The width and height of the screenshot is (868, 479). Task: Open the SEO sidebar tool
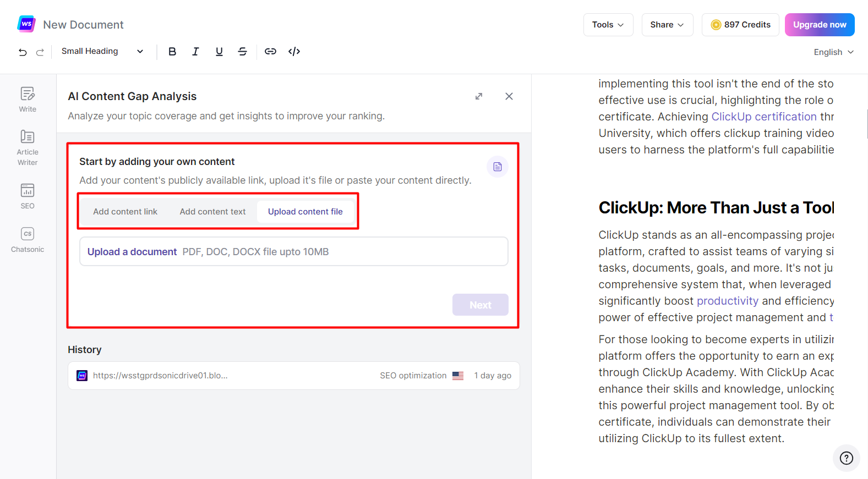(28, 196)
